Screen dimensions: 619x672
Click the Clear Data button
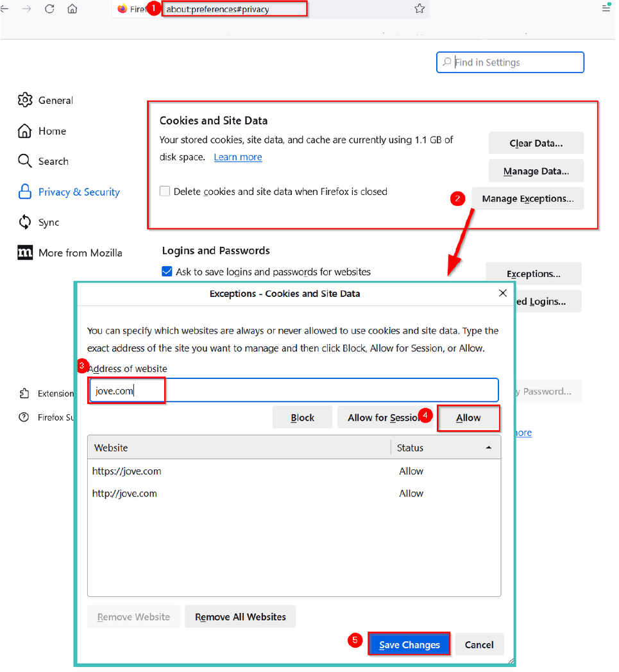pos(536,143)
